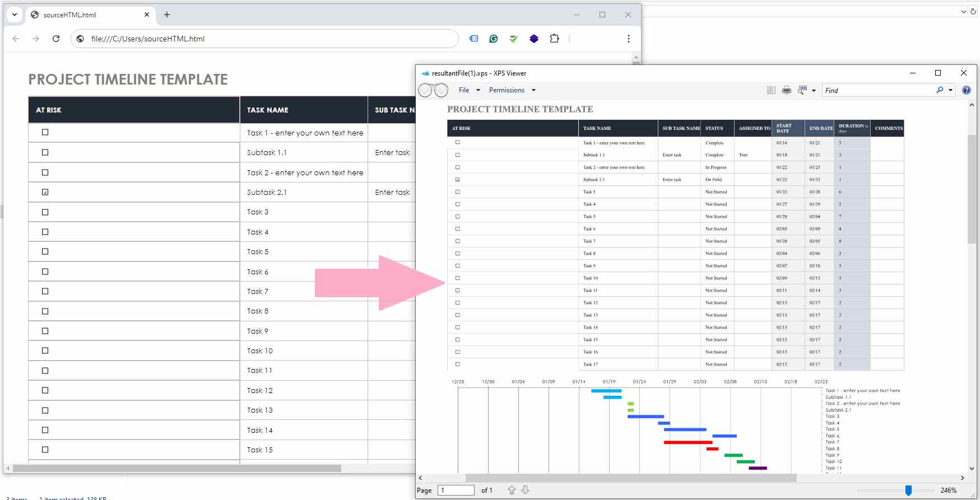The width and height of the screenshot is (980, 500).
Task: Click the browser forward arrow
Action: click(36, 39)
